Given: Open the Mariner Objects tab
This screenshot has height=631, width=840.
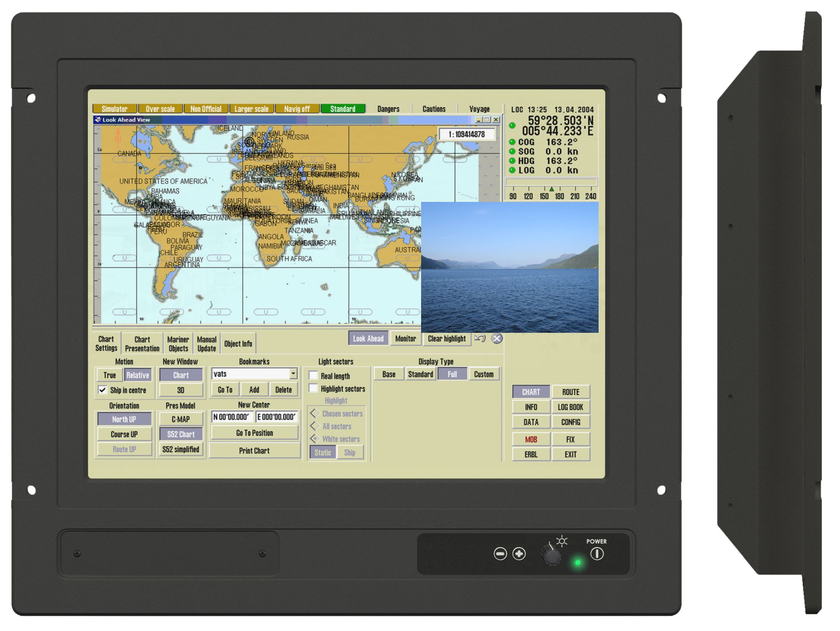Looking at the screenshot, I should [178, 344].
